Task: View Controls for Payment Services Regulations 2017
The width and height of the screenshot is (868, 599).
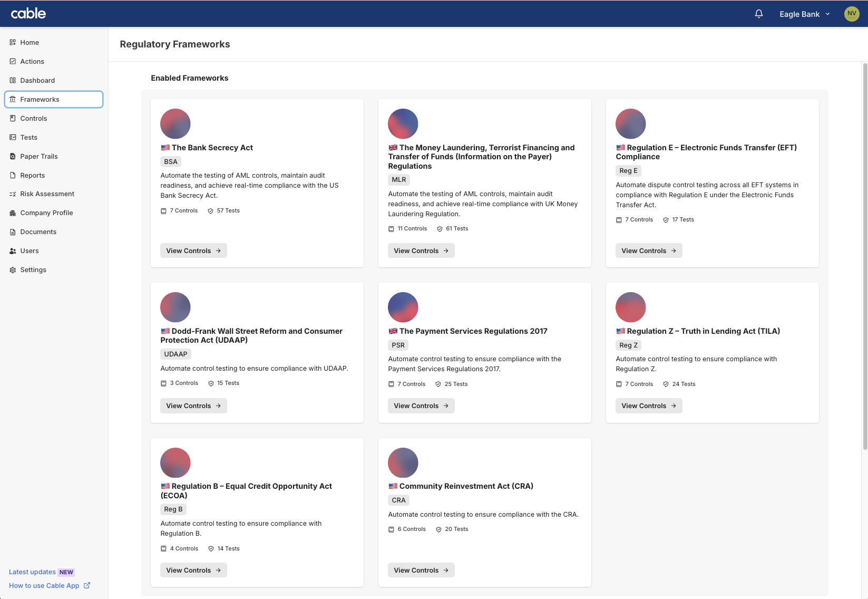Action: coord(421,406)
